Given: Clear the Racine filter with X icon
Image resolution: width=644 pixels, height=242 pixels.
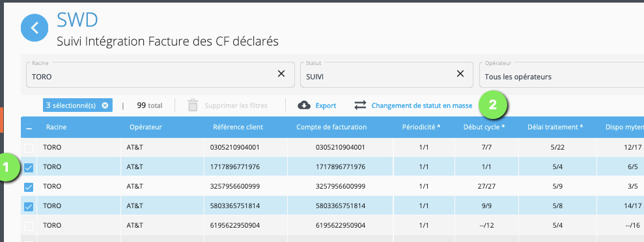Looking at the screenshot, I should pos(281,74).
